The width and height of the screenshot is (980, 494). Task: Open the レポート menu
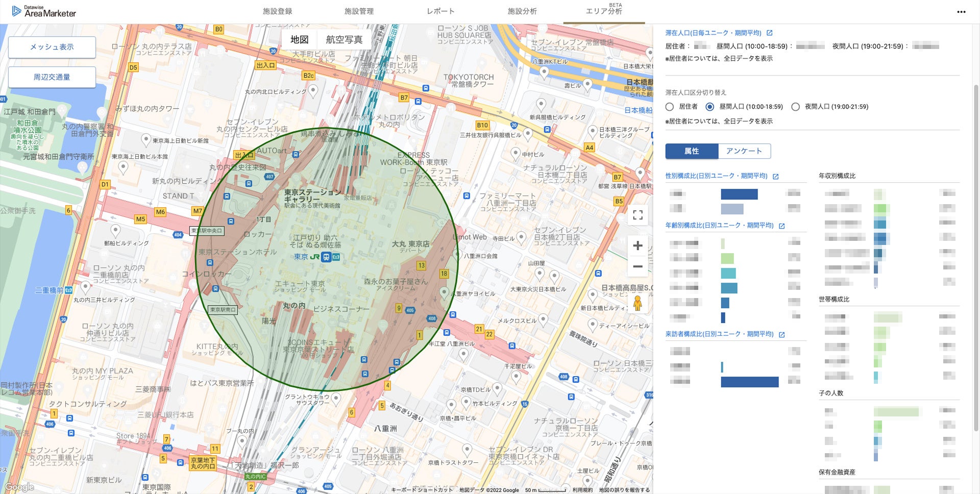(x=440, y=11)
